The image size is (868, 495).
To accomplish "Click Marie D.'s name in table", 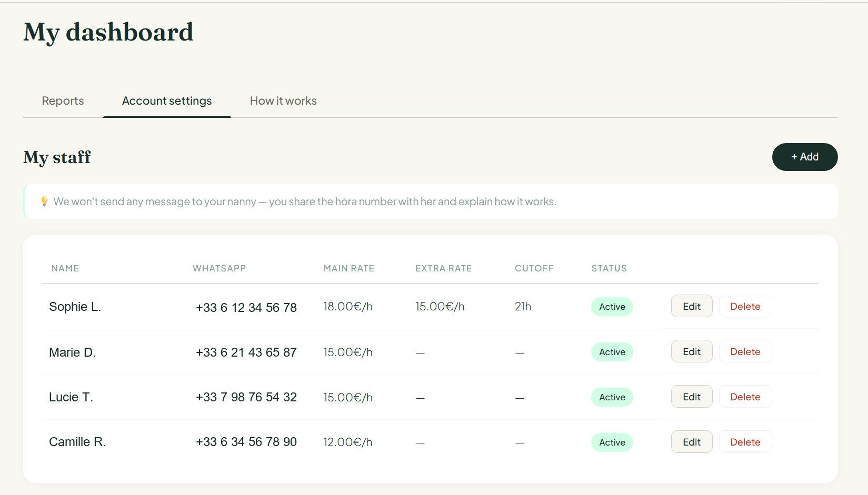I will (72, 352).
